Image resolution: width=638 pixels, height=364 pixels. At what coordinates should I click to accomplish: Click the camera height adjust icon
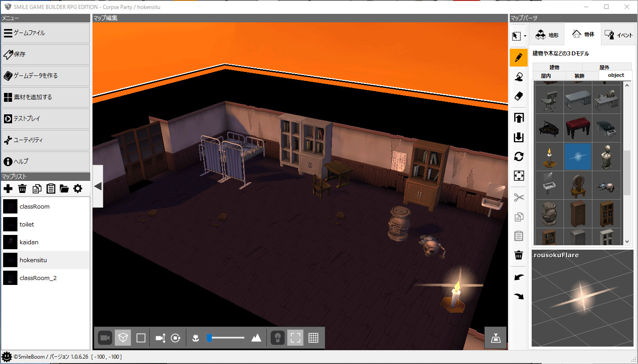tap(160, 338)
